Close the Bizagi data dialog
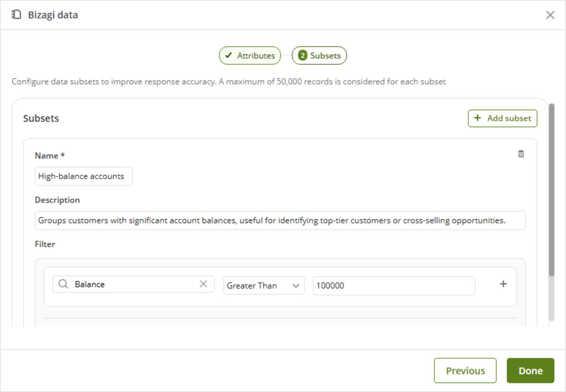566x392 pixels. coord(550,15)
